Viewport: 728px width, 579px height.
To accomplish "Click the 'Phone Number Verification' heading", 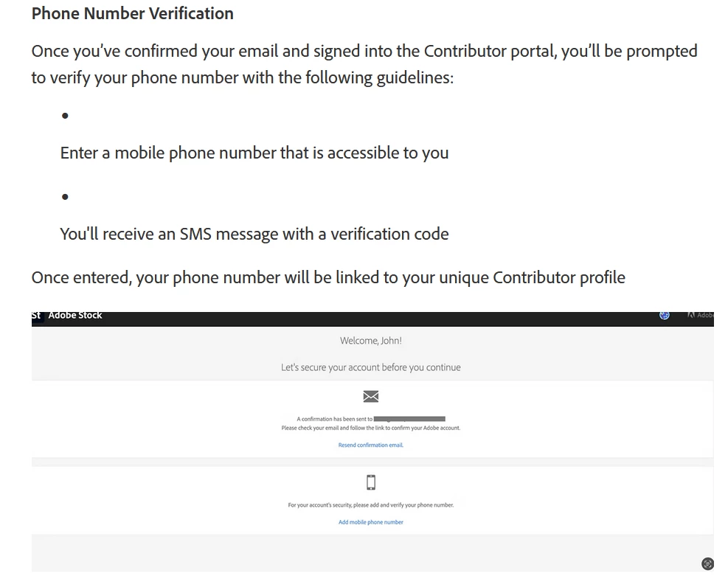I will tap(132, 13).
